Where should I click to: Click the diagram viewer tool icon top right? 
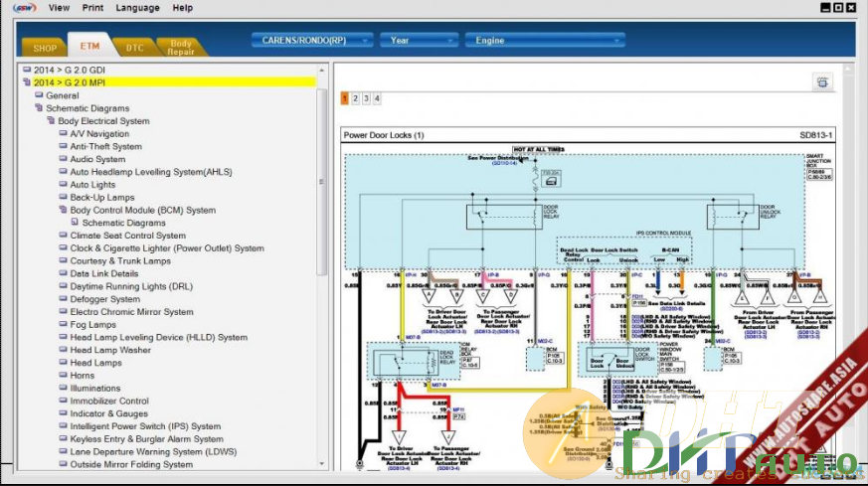click(822, 82)
